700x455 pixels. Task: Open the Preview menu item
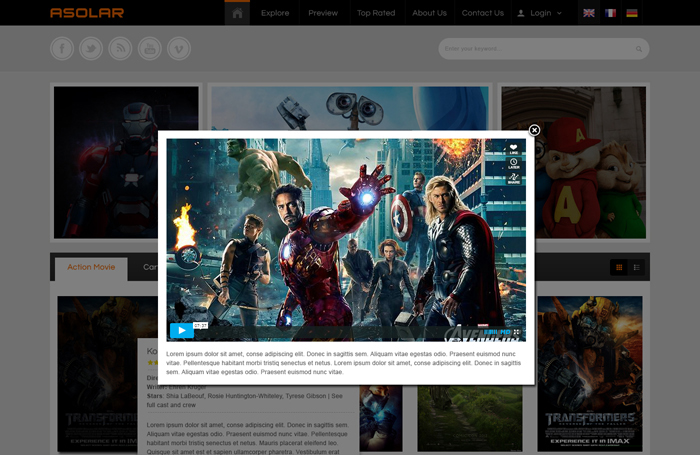click(x=323, y=13)
